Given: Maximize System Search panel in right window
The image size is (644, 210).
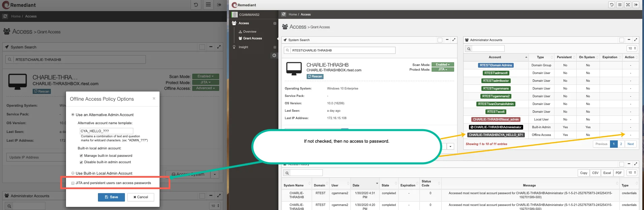Looking at the screenshot, I should 454,40.
